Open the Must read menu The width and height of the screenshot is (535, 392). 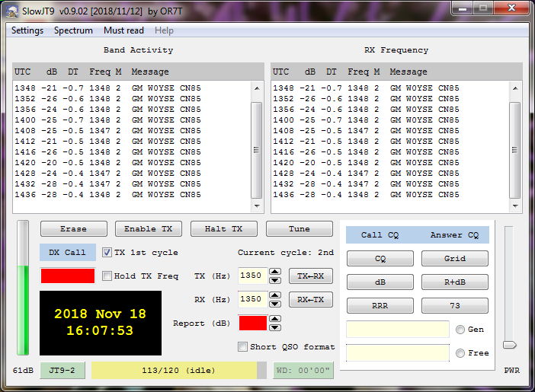coord(123,30)
